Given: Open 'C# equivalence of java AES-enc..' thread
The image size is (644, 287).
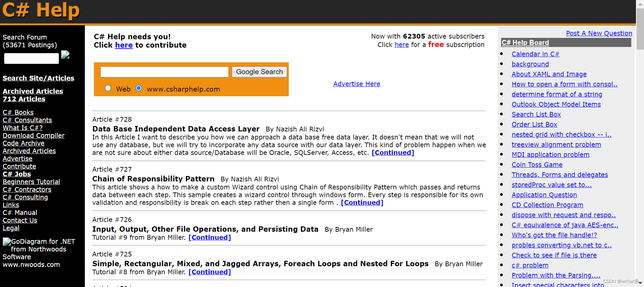Looking at the screenshot, I should [565, 225].
